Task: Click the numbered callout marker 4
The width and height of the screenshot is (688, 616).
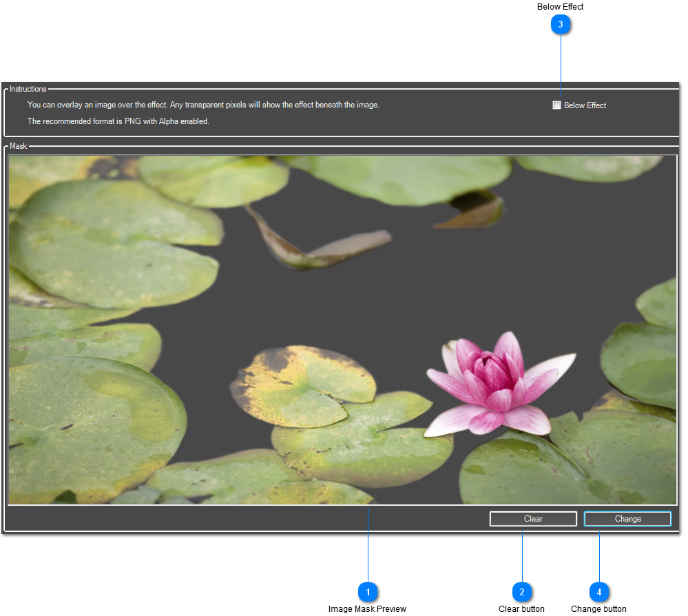Action: pyautogui.click(x=599, y=592)
